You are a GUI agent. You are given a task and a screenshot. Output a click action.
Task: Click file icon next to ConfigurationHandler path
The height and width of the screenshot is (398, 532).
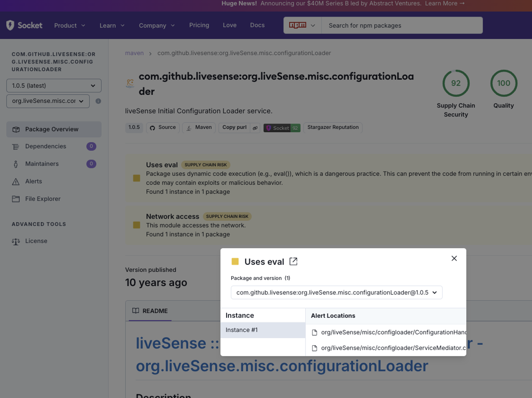point(314,333)
